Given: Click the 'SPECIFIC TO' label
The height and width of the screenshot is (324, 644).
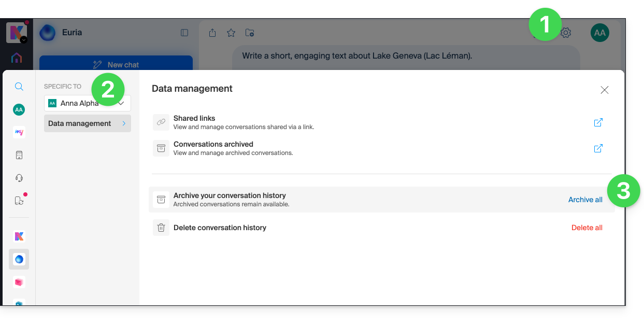Looking at the screenshot, I should pos(63,87).
